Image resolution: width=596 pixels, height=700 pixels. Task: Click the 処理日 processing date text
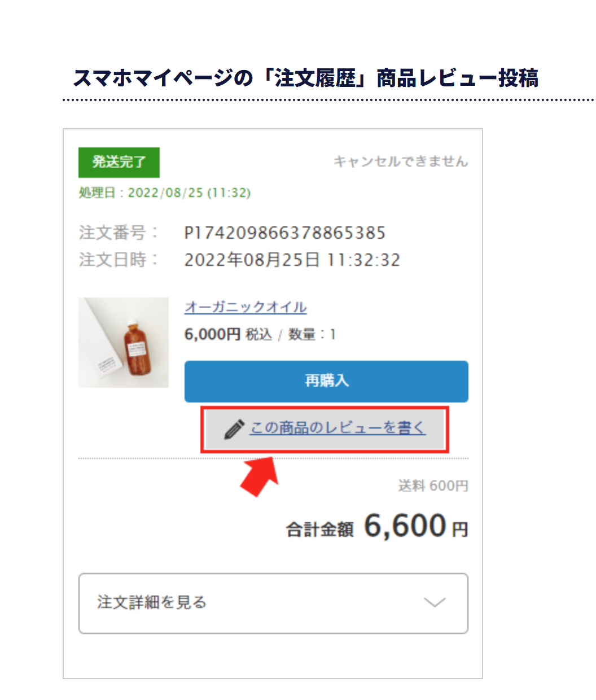(164, 192)
